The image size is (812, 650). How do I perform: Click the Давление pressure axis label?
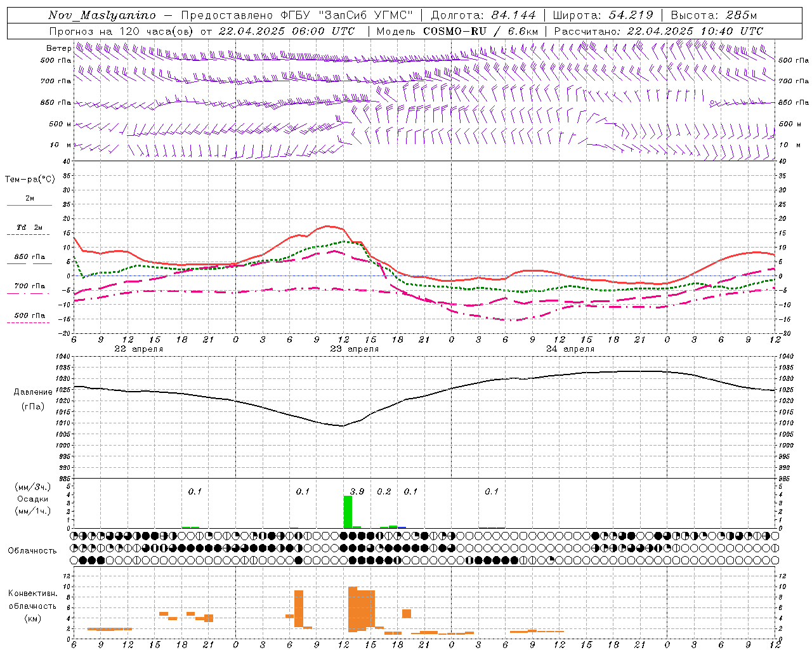[x=33, y=392]
